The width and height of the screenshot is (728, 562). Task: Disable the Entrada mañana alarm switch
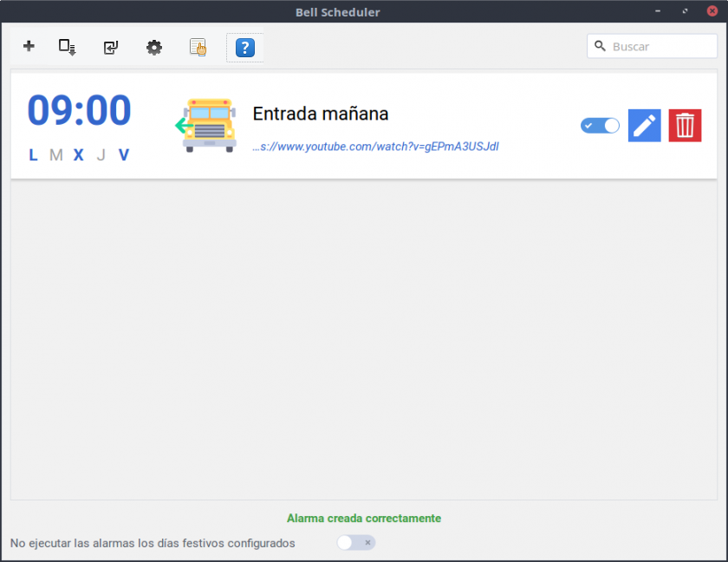pyautogui.click(x=600, y=126)
